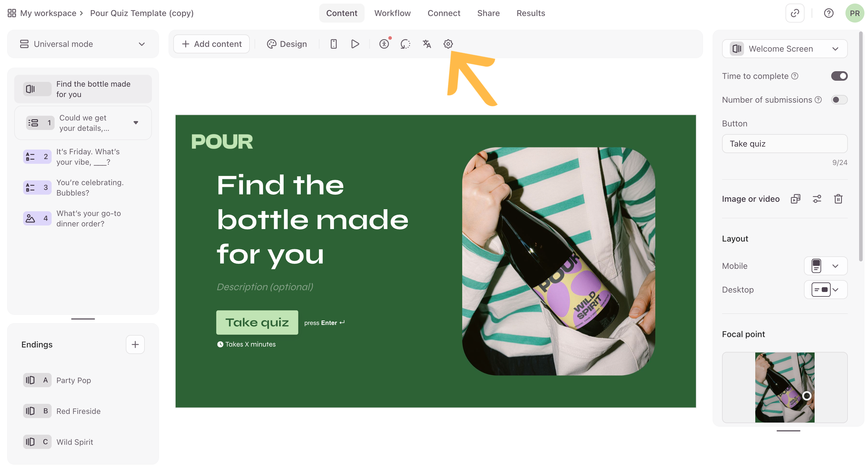Select 'It's Friday. What's your vibe' question

pyautogui.click(x=83, y=157)
